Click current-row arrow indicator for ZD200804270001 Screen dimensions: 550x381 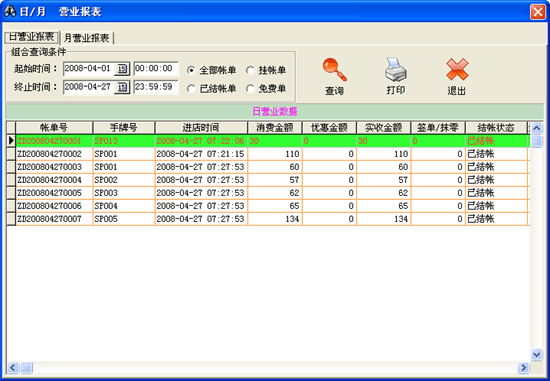[x=11, y=141]
